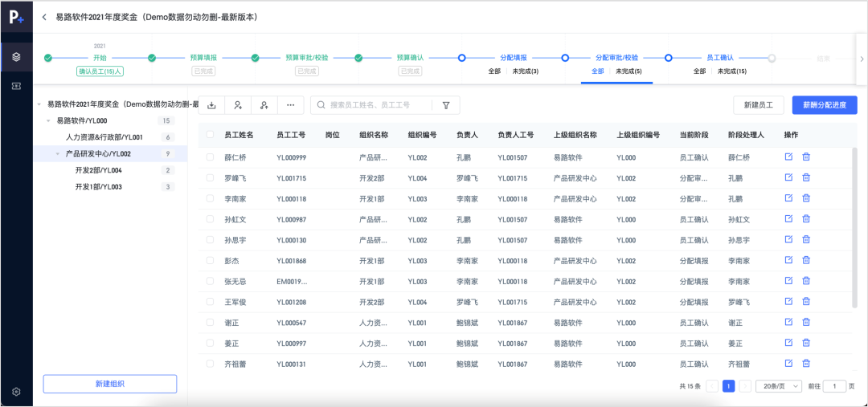Image resolution: width=868 pixels, height=407 pixels.
Task: Collapse the 易路软件/YL000 tree node
Action: click(49, 121)
